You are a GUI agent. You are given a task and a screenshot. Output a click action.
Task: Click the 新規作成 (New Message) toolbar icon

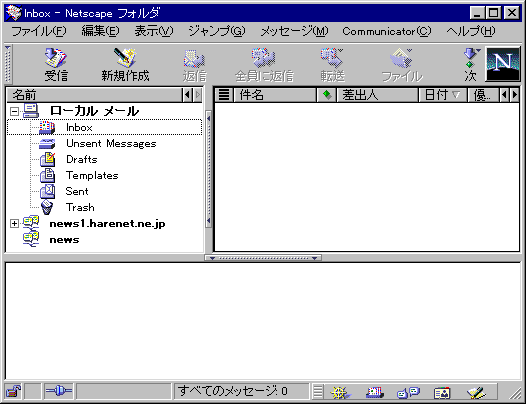125,58
